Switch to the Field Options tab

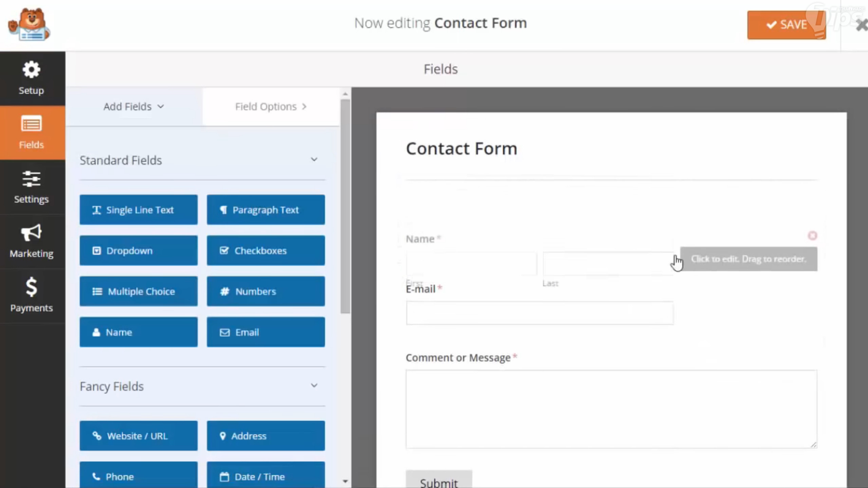[271, 106]
